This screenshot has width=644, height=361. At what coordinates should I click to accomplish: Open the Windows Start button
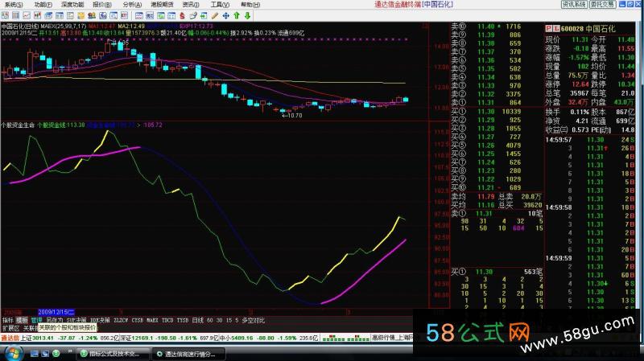pyautogui.click(x=13, y=353)
